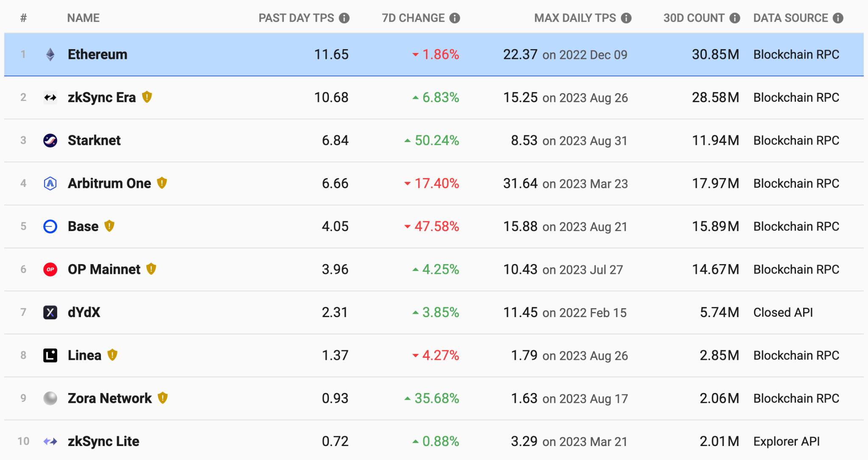Click info icon next to Data Source
The image size is (868, 460).
pyautogui.click(x=838, y=18)
